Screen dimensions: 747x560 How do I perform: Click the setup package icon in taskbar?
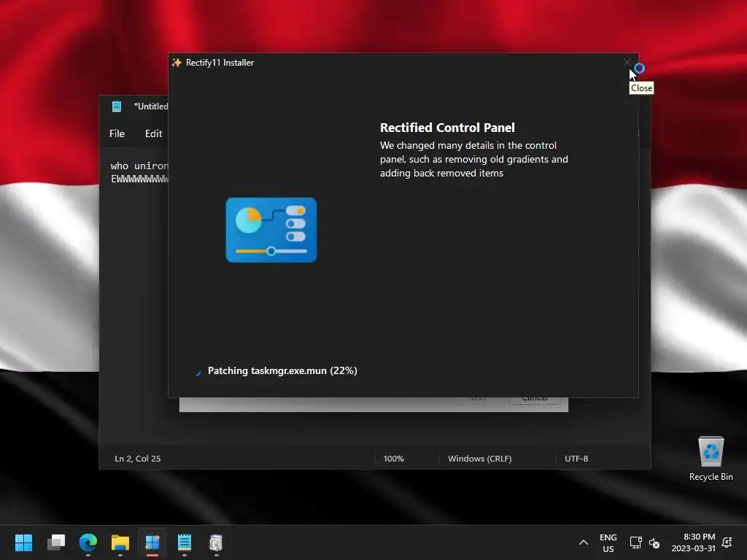pyautogui.click(x=216, y=542)
